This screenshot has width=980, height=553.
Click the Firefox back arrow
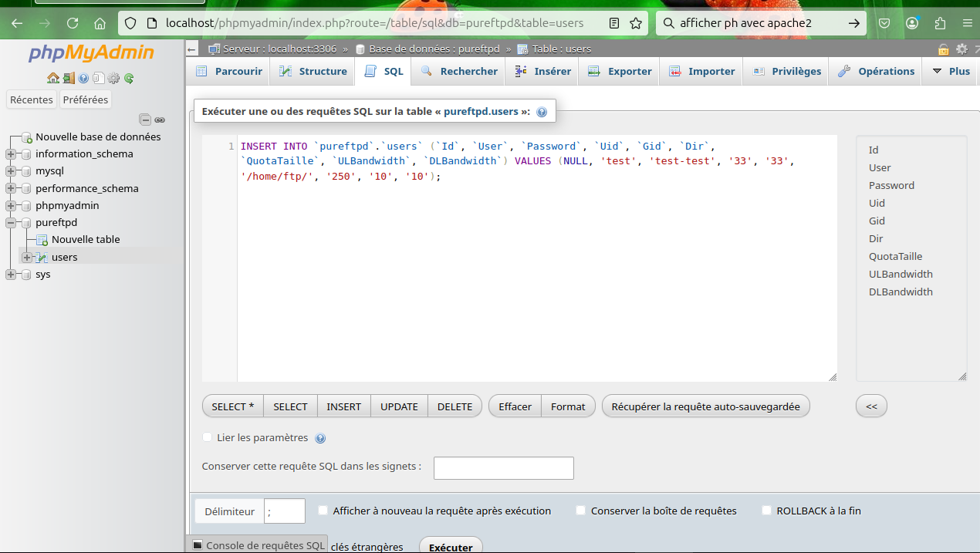17,23
